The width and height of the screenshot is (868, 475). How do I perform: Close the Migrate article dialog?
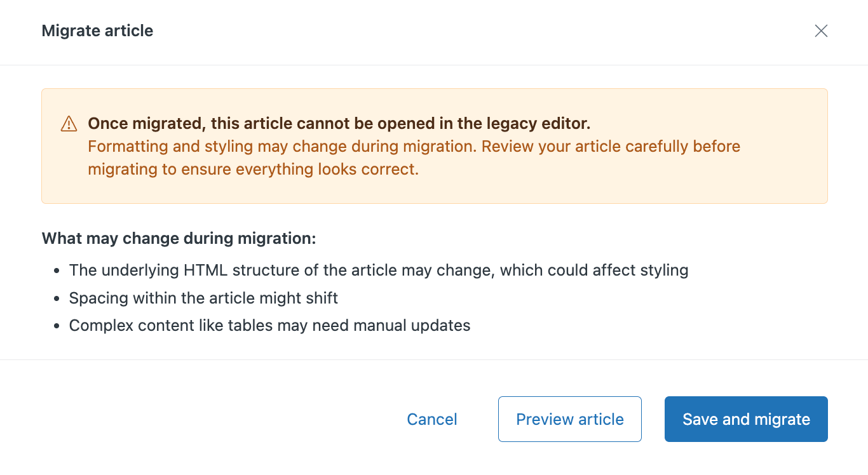coord(821,31)
